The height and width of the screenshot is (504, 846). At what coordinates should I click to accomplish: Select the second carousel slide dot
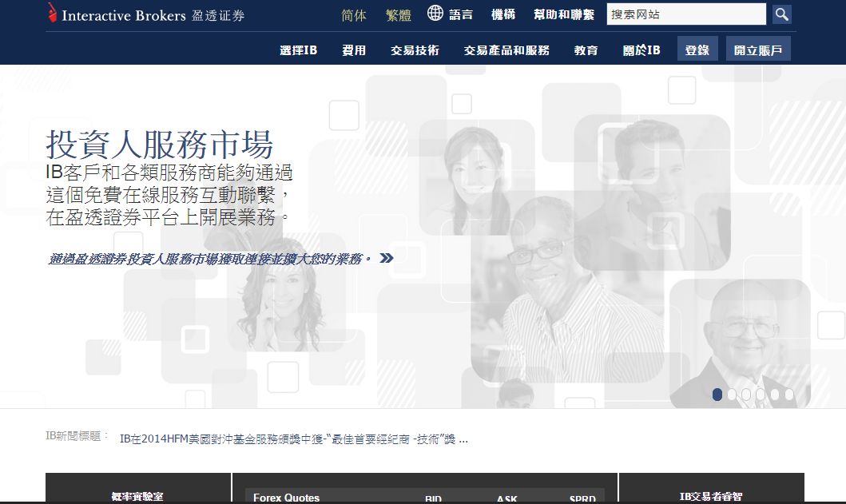point(732,395)
